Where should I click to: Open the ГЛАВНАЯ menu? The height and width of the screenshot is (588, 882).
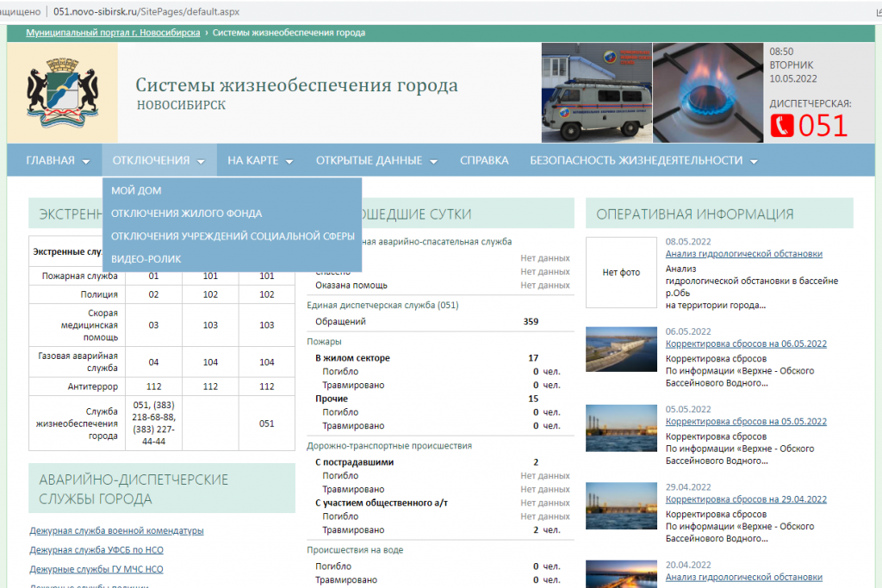click(50, 161)
